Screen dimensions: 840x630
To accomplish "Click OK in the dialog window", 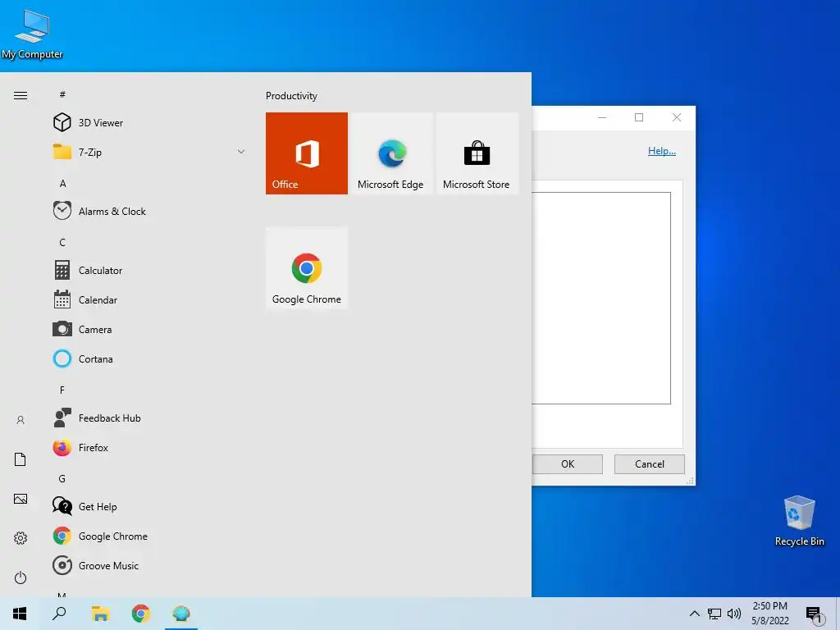I will (568, 464).
